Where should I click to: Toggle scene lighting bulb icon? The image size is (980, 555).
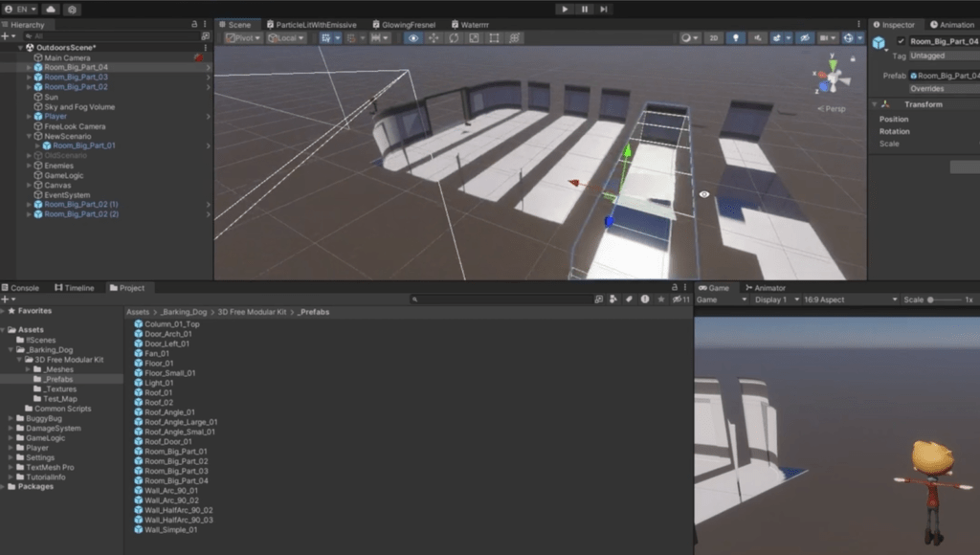click(x=736, y=38)
